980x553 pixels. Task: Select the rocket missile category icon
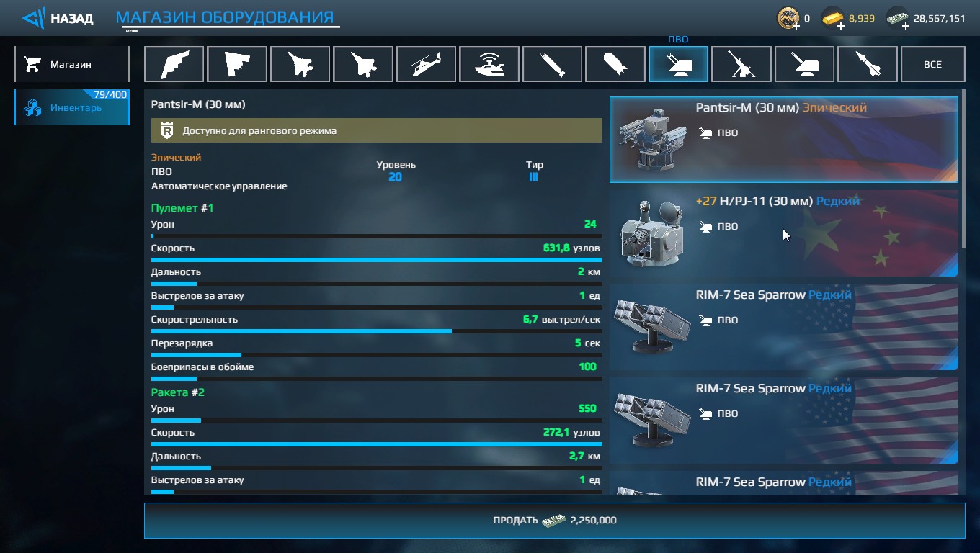pos(868,64)
